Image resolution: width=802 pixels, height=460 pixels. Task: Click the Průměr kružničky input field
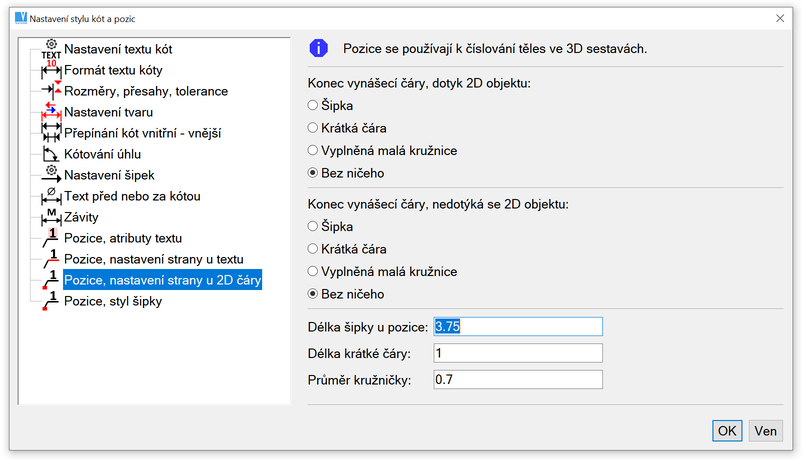517,379
